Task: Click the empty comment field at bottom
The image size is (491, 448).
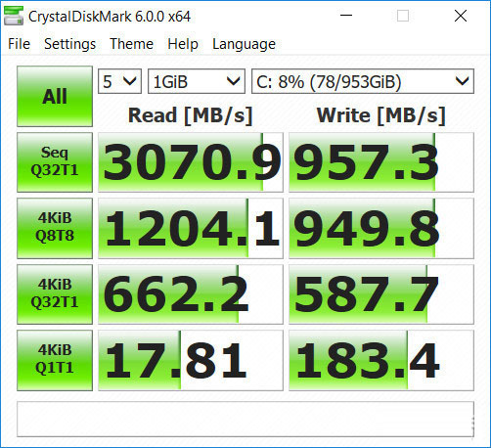Action: [245, 419]
